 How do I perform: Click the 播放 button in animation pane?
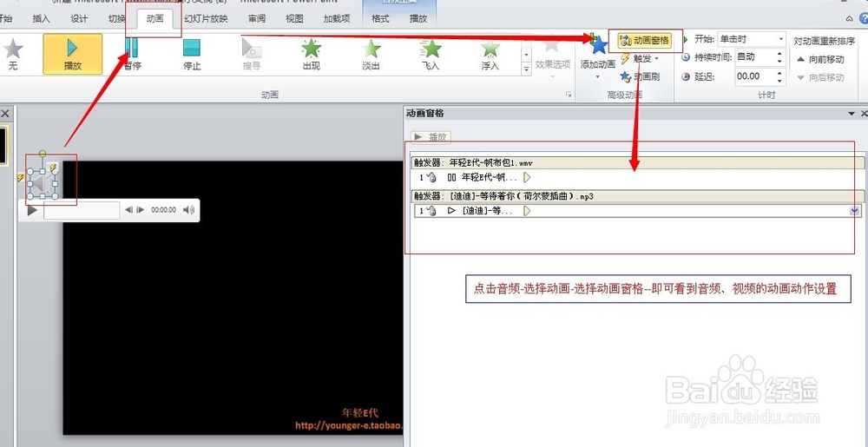pos(431,136)
